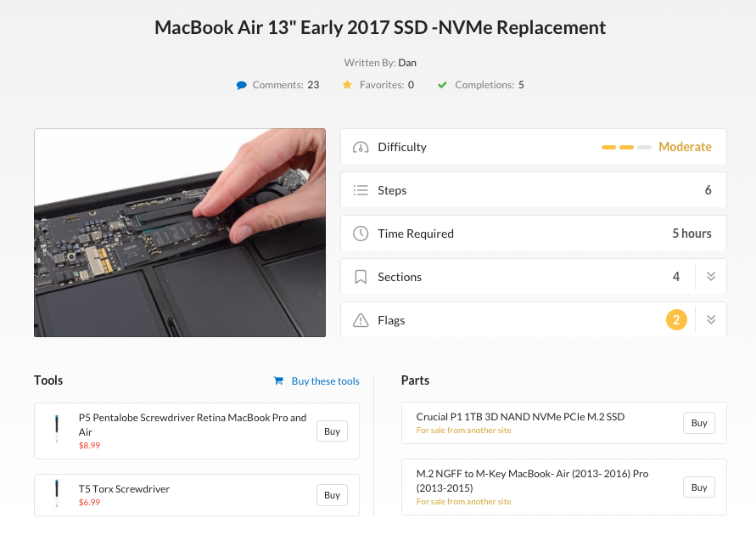Click the Difficulty gauge icon
The image size is (756, 535).
[361, 147]
